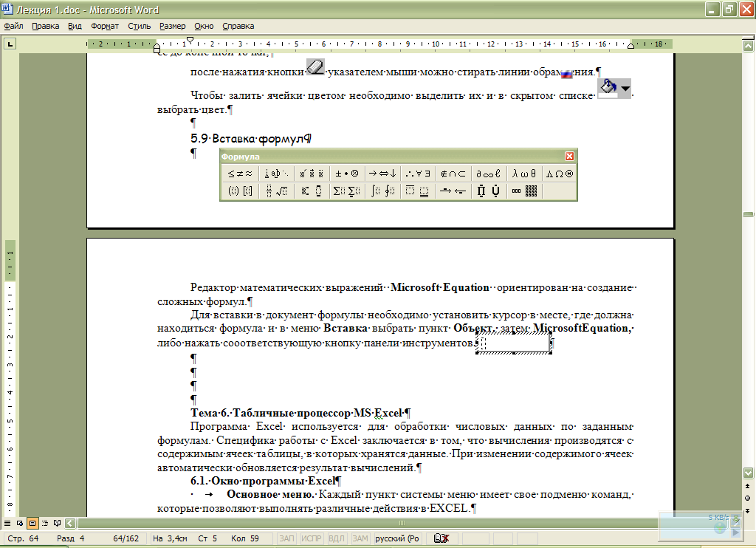
Task: Open the Размер menu
Action: tap(172, 26)
